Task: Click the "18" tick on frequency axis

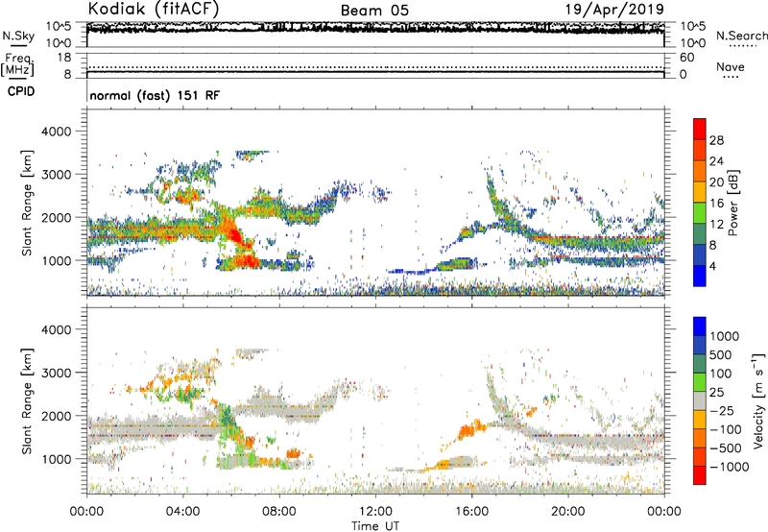Action: [64, 58]
